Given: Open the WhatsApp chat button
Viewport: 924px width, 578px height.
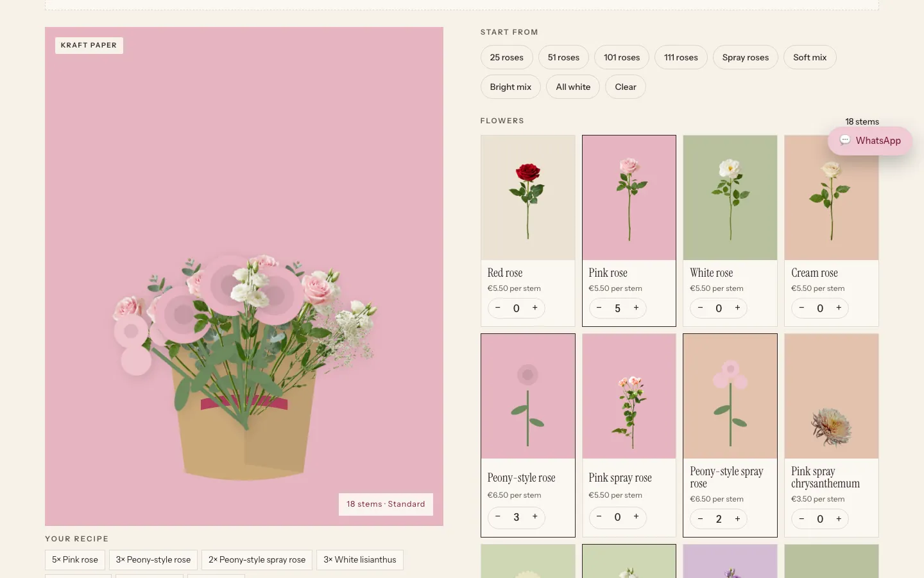Looking at the screenshot, I should point(870,141).
